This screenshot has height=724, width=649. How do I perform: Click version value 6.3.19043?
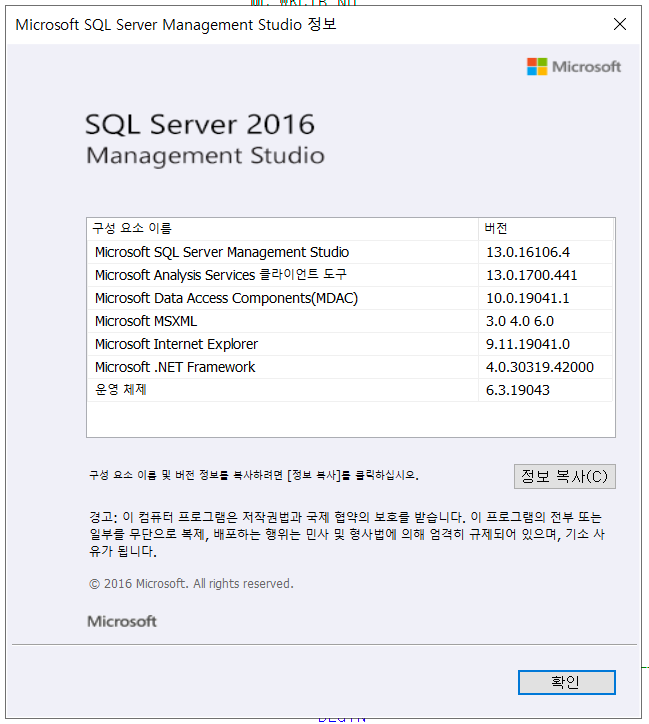[x=517, y=391]
